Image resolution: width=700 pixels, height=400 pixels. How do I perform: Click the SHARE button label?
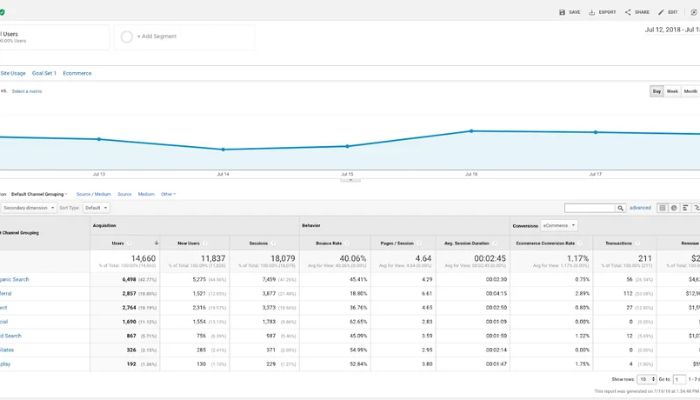point(642,12)
